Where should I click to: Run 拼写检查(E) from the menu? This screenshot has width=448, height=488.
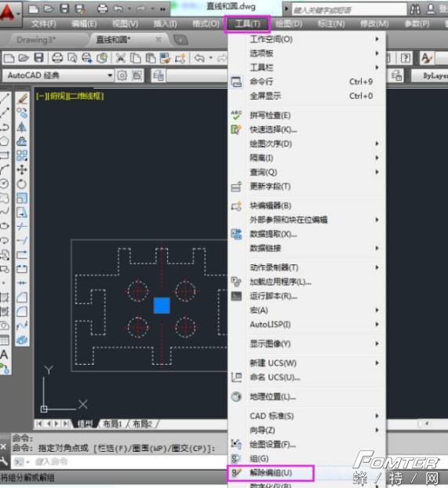click(307, 115)
